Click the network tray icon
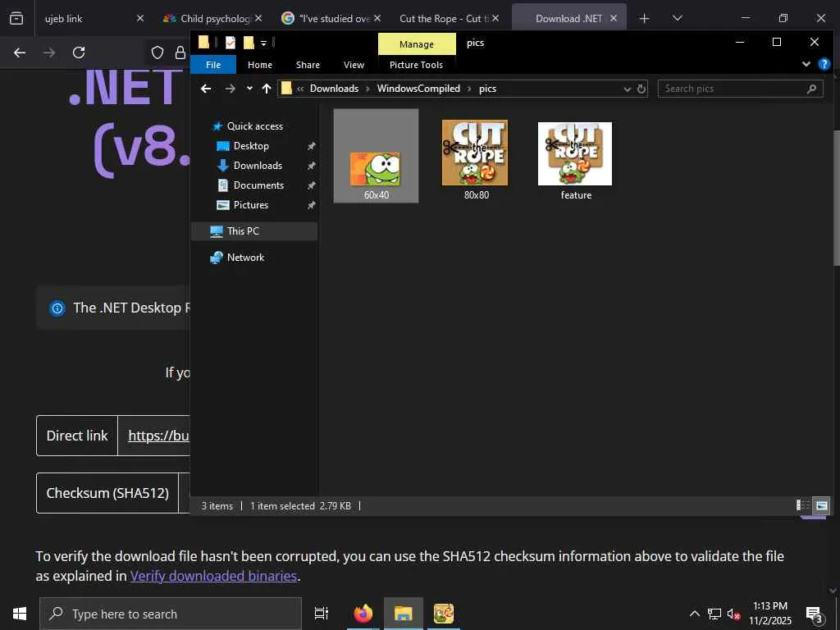Screen dimensions: 840x630 pyautogui.click(x=714, y=614)
